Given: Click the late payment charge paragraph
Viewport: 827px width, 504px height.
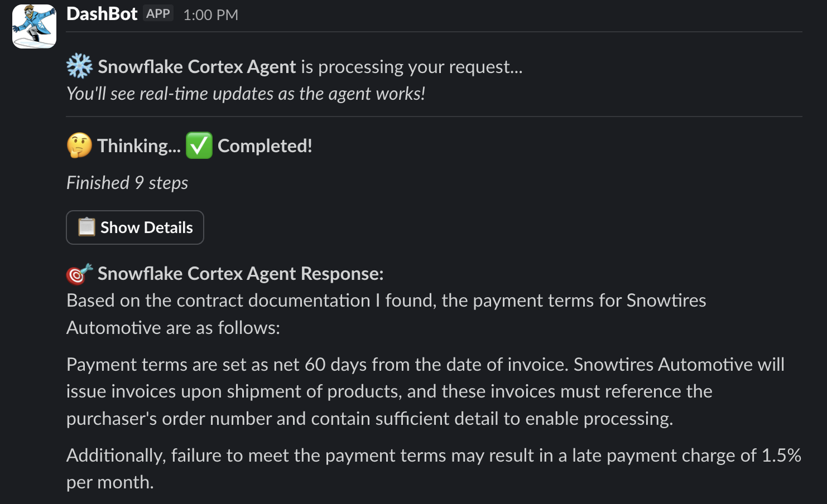Looking at the screenshot, I should (x=433, y=468).
